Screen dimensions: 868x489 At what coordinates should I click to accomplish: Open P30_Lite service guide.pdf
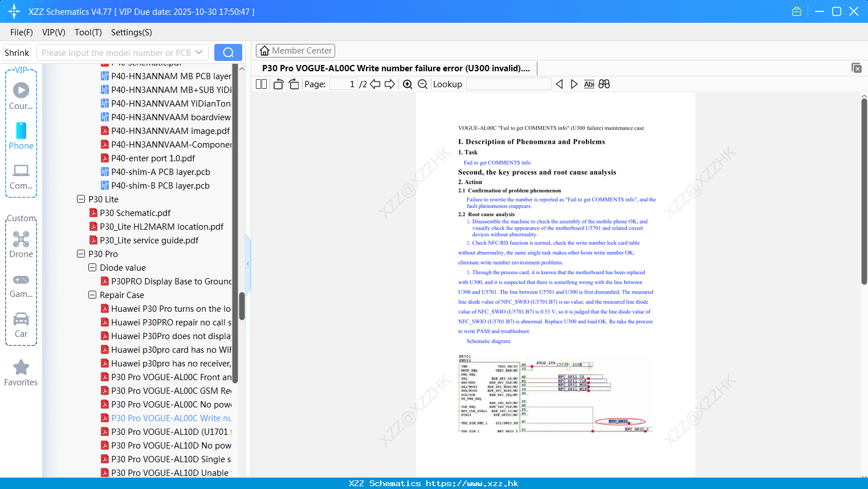(144, 240)
